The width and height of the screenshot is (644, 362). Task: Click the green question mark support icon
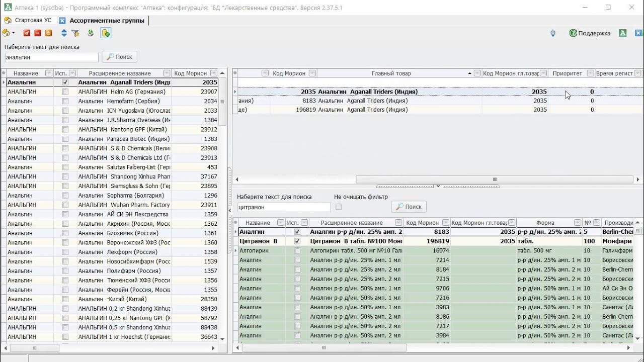tap(573, 33)
